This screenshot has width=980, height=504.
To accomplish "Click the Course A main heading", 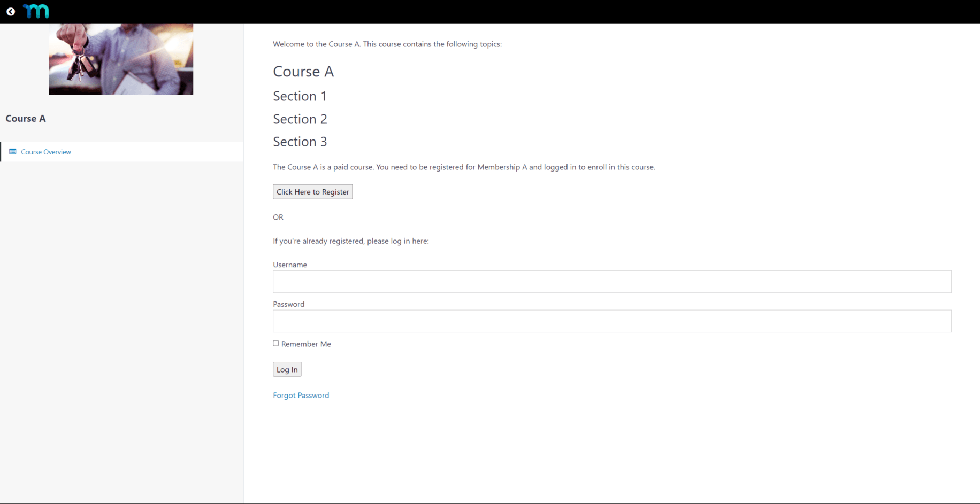I will pyautogui.click(x=303, y=72).
